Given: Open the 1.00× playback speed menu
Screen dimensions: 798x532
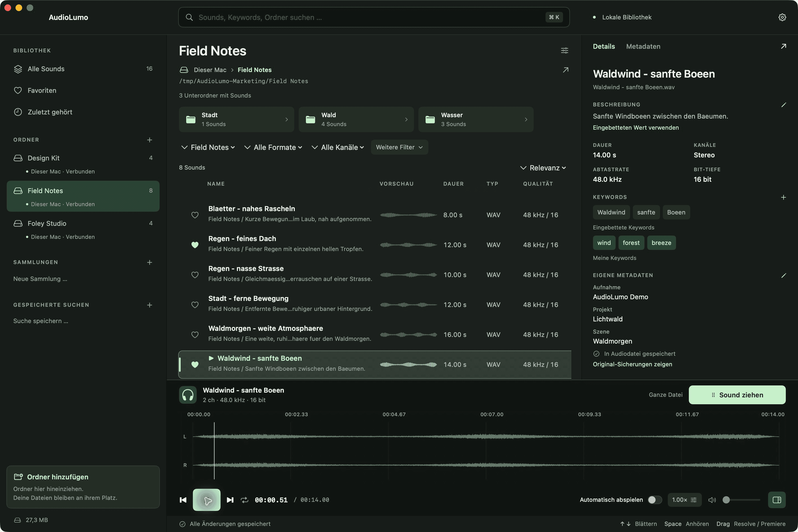Looking at the screenshot, I should (x=684, y=500).
